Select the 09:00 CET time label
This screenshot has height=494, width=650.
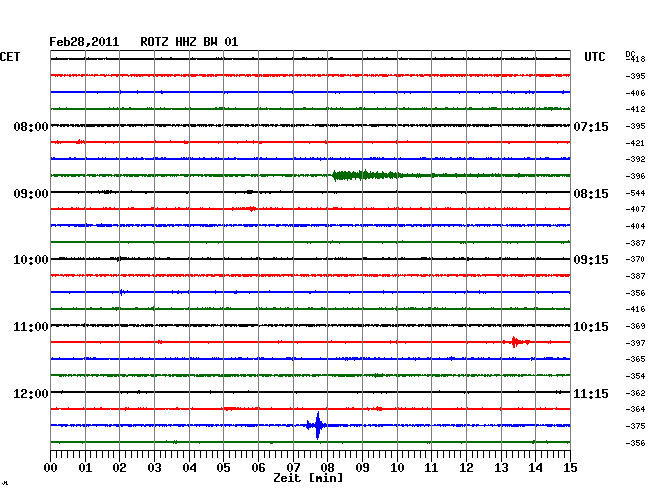[31, 194]
